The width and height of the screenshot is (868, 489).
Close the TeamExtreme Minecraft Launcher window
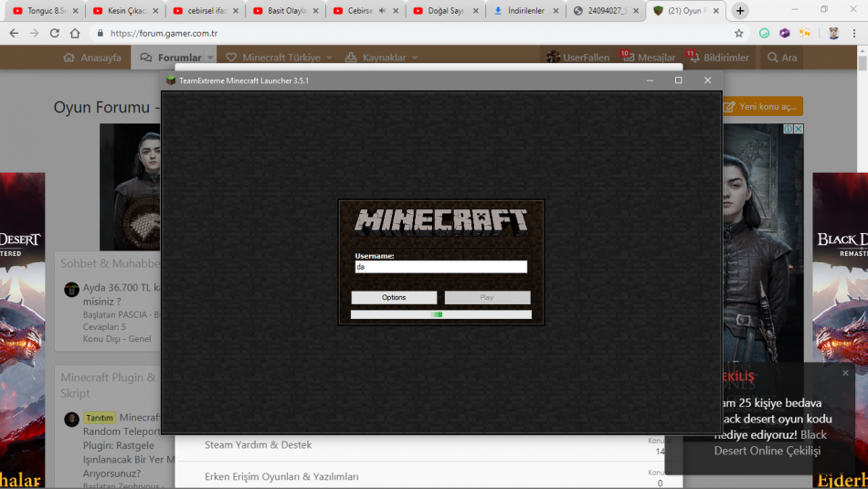707,80
